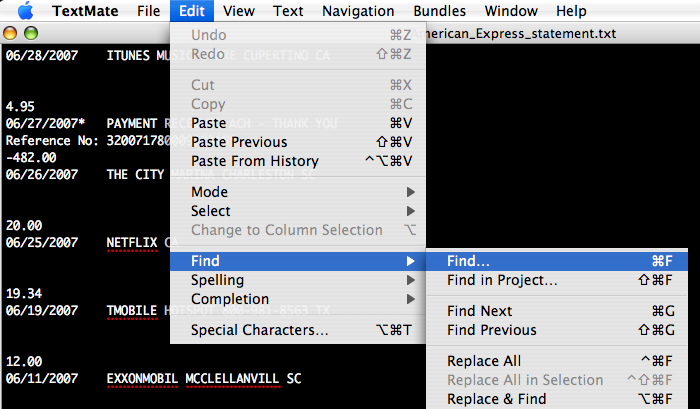Image resolution: width=700 pixels, height=409 pixels.
Task: Choose Find in Project…
Action: (x=557, y=280)
